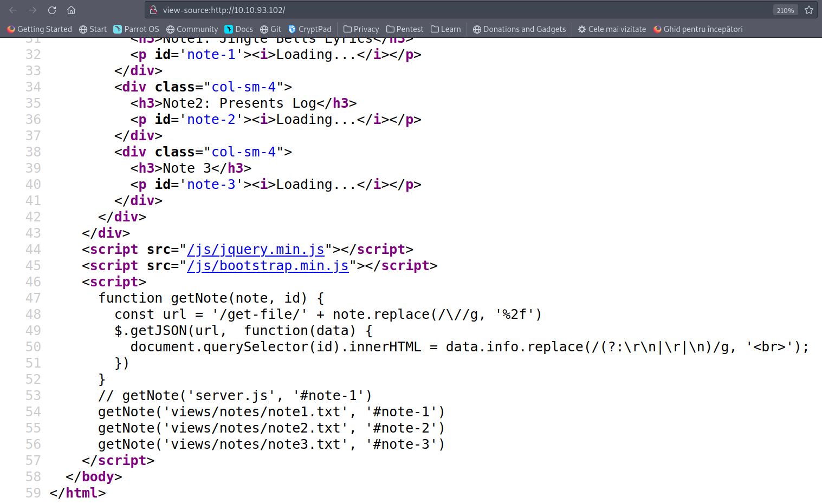
Task: Expand the Privacy bookmarks folder
Action: click(x=361, y=29)
